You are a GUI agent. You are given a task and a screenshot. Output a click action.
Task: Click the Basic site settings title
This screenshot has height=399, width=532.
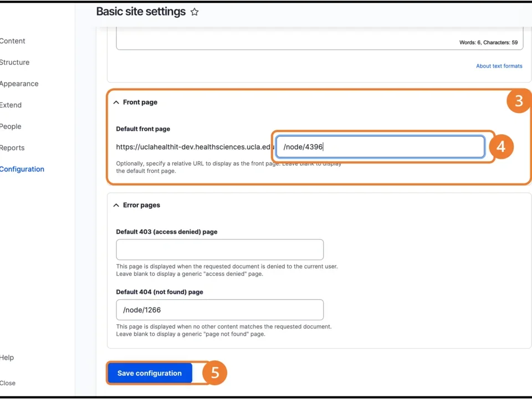tap(140, 11)
